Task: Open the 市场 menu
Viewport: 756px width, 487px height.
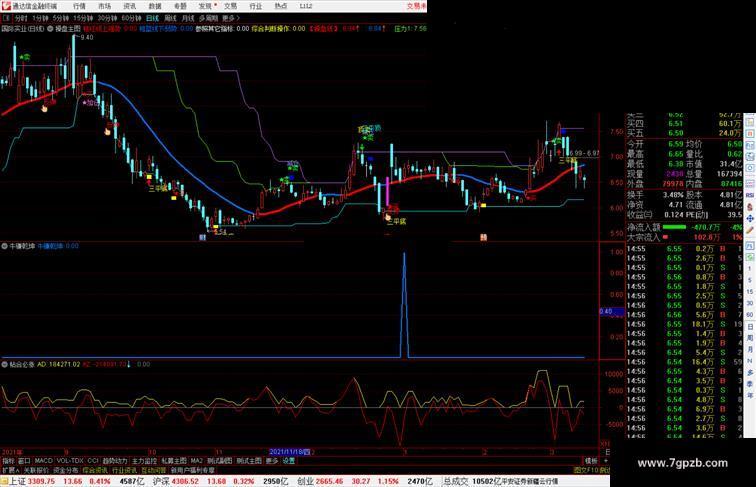Action: 104,6
